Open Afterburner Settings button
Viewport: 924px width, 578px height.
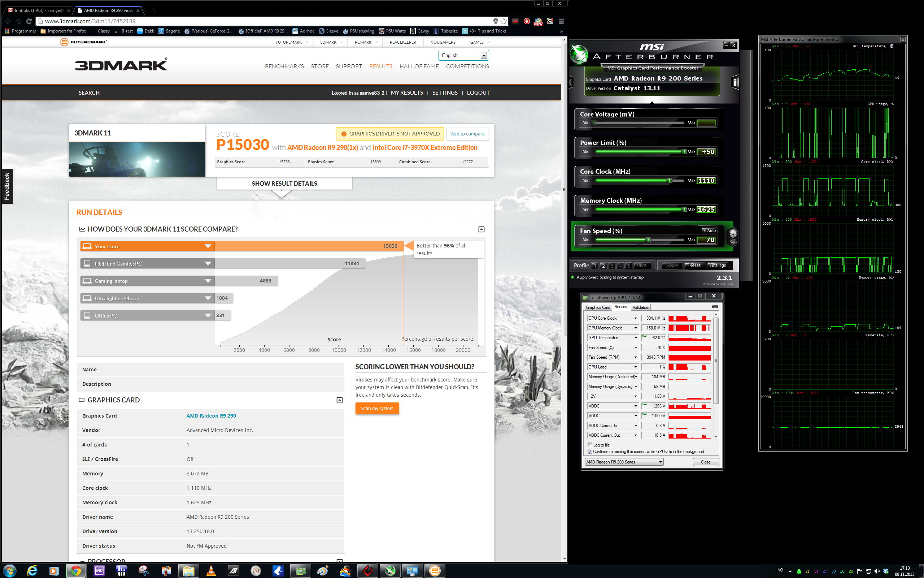point(718,265)
